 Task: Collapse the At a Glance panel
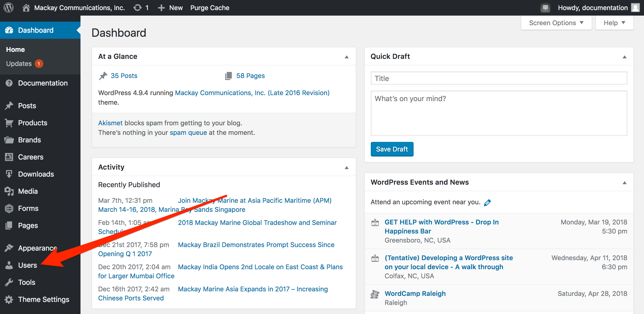click(347, 57)
